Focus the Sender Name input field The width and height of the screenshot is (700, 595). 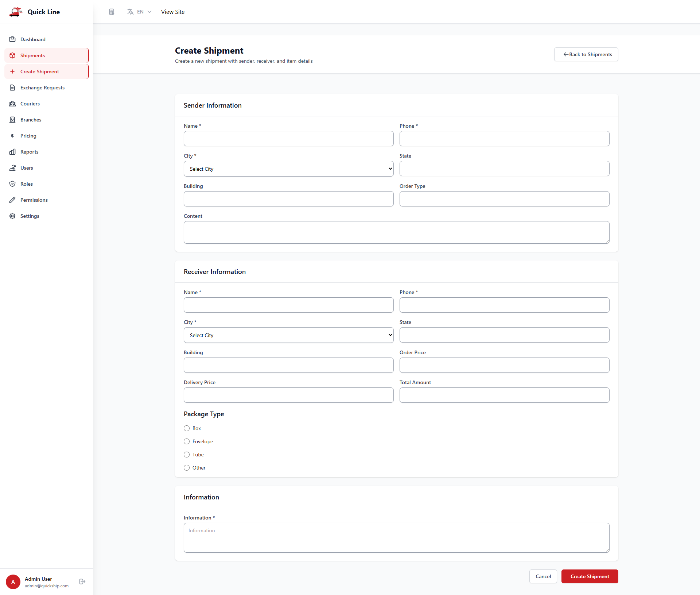288,139
